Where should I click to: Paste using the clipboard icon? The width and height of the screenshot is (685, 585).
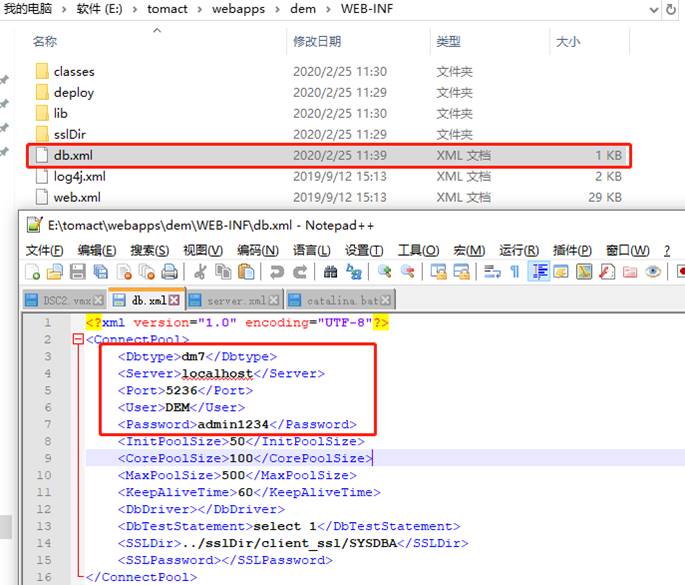[x=246, y=272]
